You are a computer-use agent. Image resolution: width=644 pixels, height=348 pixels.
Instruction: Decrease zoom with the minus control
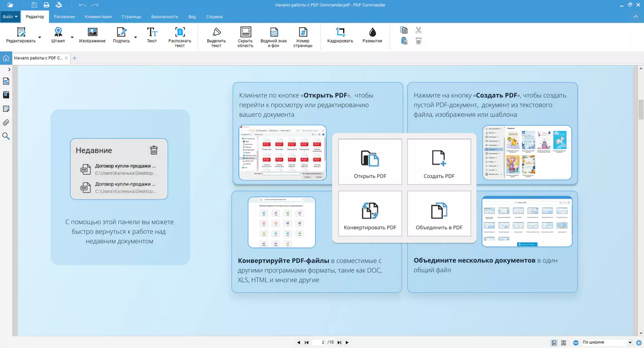click(x=576, y=342)
